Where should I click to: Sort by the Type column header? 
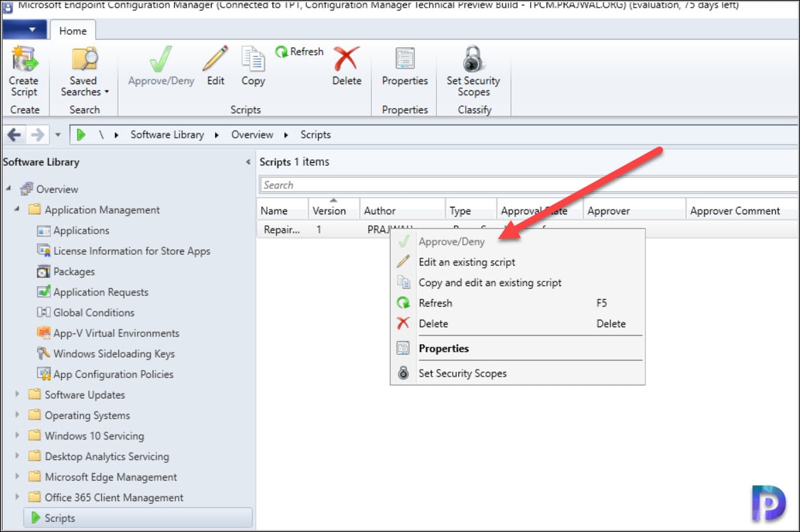(471, 211)
